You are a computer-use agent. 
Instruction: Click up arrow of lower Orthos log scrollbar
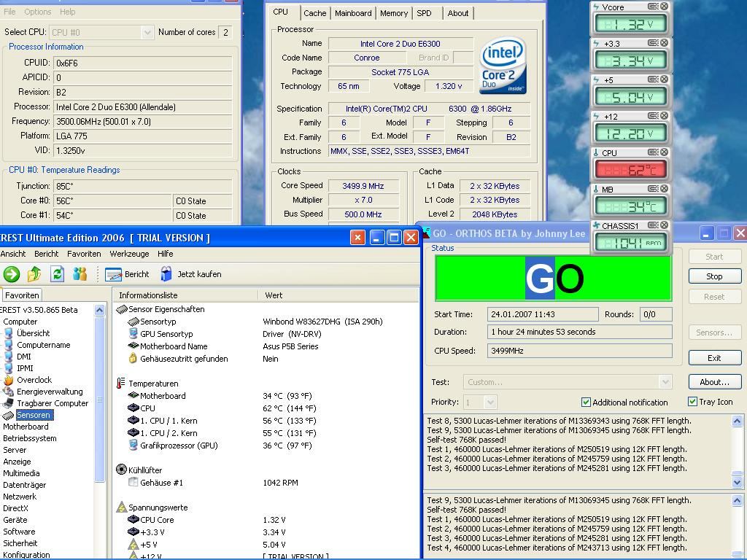737,500
